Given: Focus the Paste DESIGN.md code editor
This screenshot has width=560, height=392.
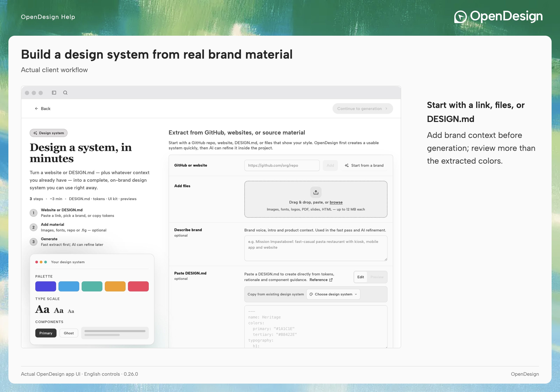Looking at the screenshot, I should point(316,327).
